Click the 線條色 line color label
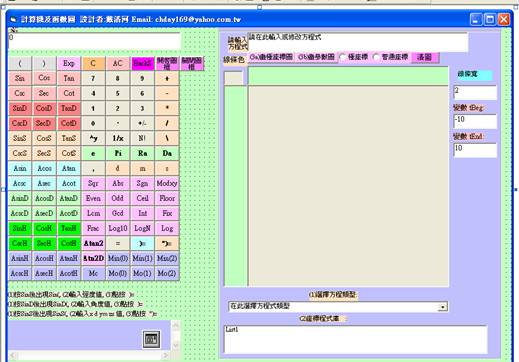 click(234, 60)
